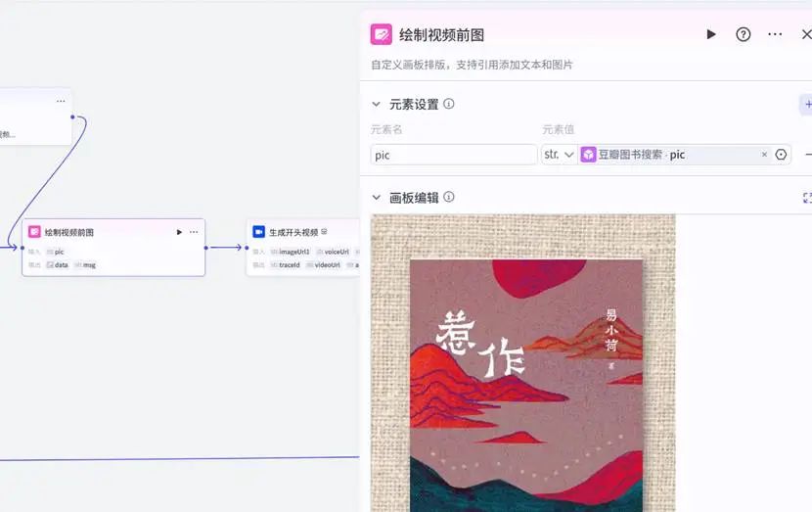Remove the pic element row with the minus icon

808,155
